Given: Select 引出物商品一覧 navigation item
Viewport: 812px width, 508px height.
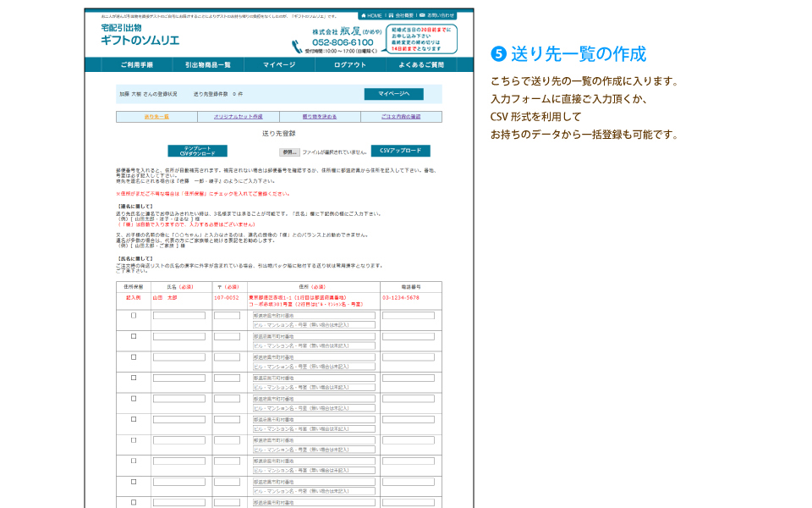Looking at the screenshot, I should click(x=207, y=64).
